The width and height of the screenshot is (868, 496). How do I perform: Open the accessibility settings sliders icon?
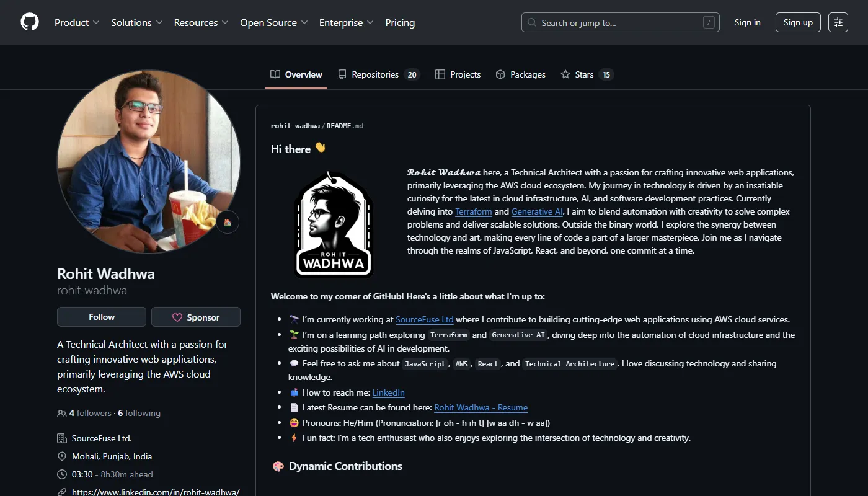838,22
